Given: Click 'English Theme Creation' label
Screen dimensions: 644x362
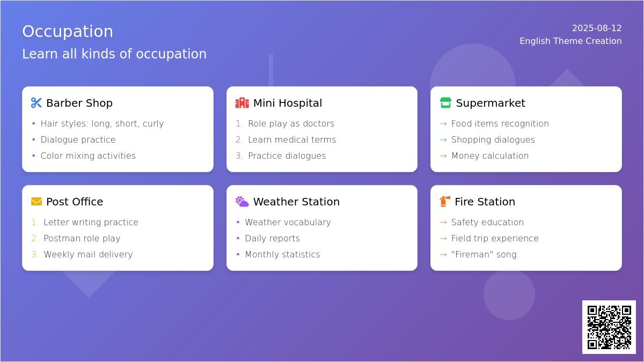Looking at the screenshot, I should (570, 41).
